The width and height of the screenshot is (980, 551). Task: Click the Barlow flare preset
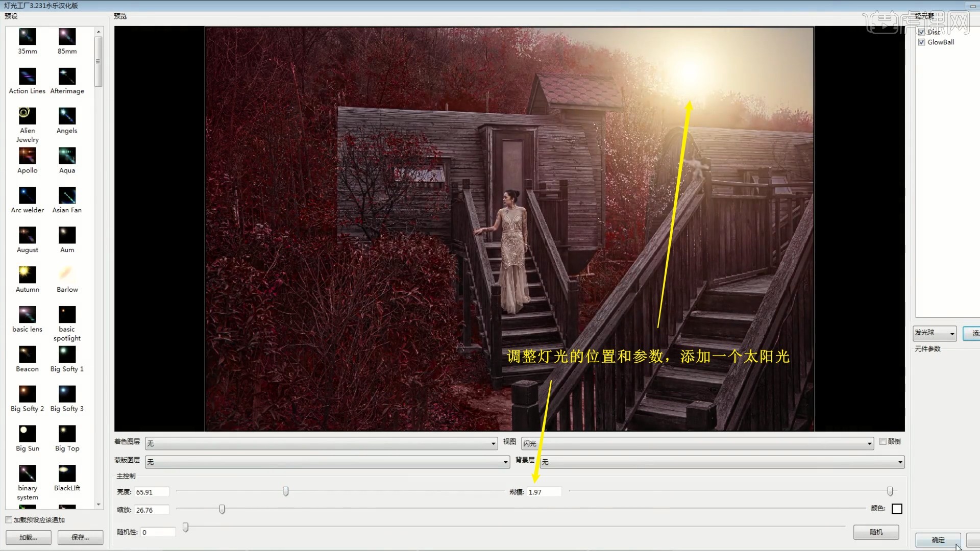pyautogui.click(x=67, y=275)
